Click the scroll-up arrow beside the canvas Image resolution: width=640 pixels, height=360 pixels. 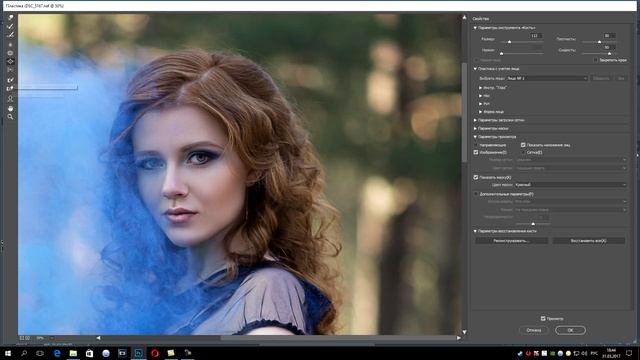click(x=464, y=17)
